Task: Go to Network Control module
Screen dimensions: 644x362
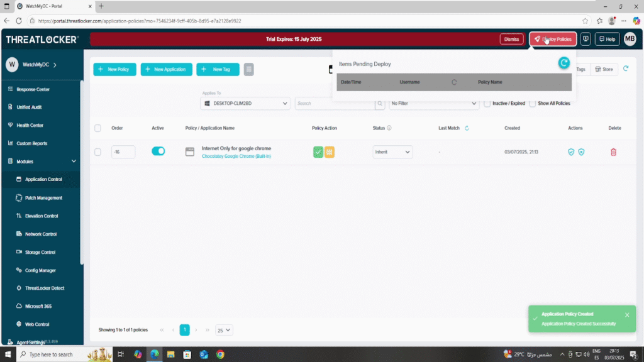Action: point(41,234)
